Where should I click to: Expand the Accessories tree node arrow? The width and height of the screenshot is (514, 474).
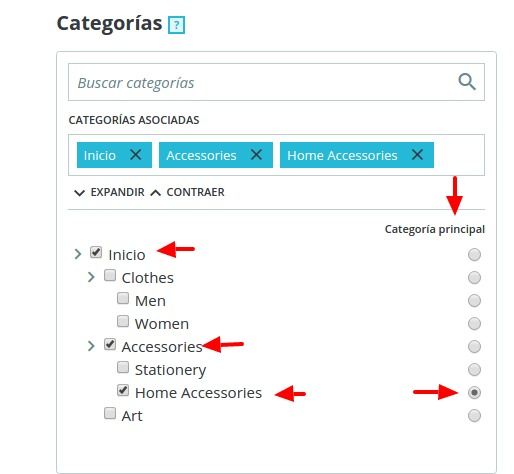pos(91,346)
